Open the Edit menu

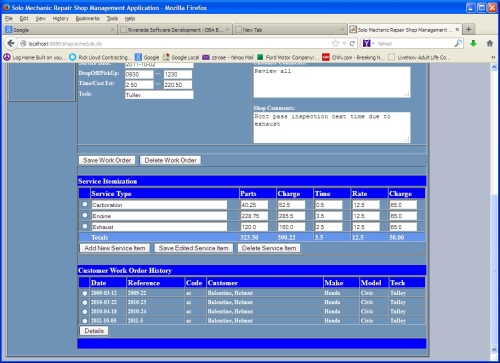pos(24,18)
